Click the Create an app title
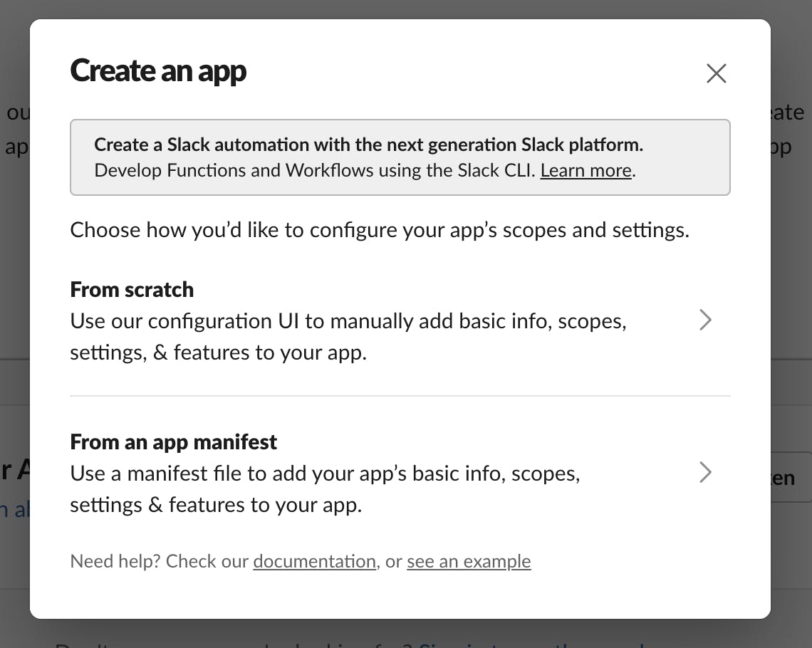812x648 pixels. click(x=158, y=71)
